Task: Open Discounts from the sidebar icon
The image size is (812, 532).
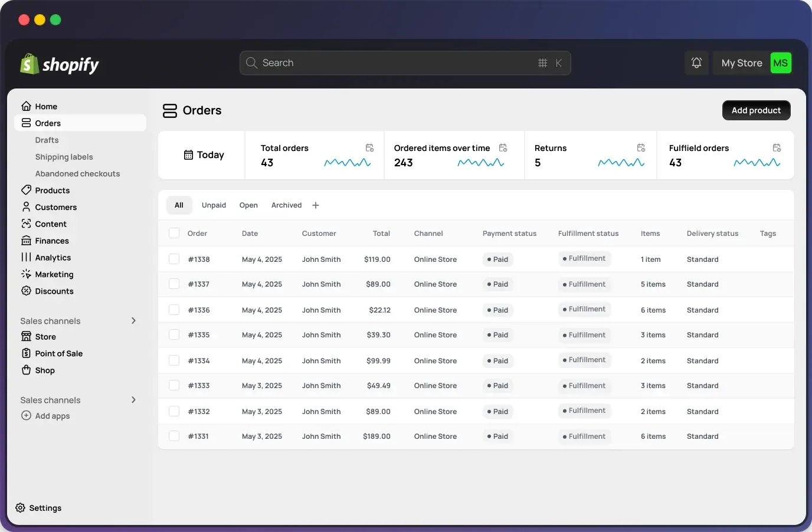Action: [x=26, y=291]
